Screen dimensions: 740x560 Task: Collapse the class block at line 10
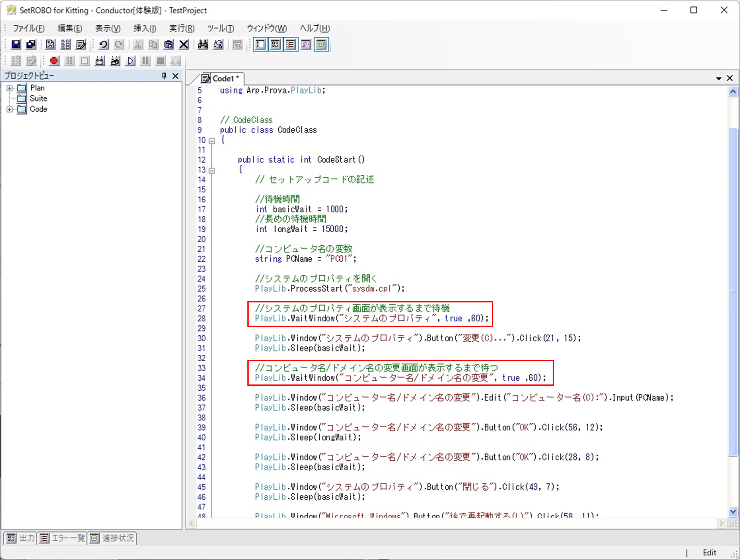(212, 141)
